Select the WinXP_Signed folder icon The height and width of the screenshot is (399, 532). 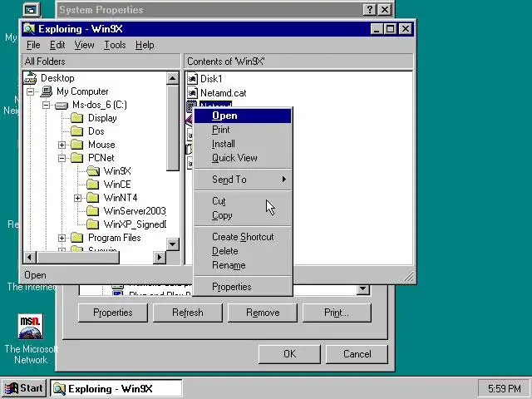tap(92, 224)
